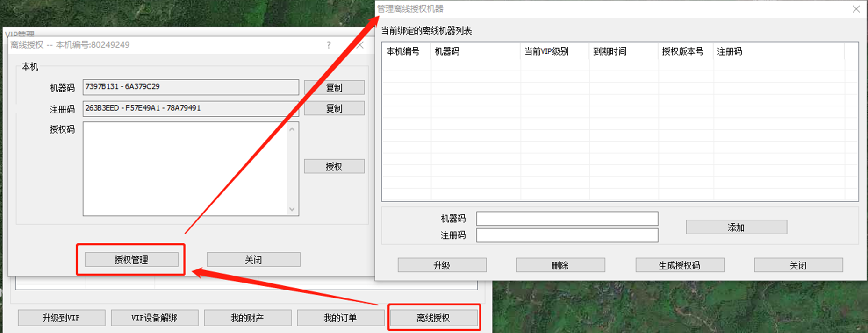Click the 授权码 scrollbar up arrow
Screen dimensions: 868x333
tap(292, 129)
